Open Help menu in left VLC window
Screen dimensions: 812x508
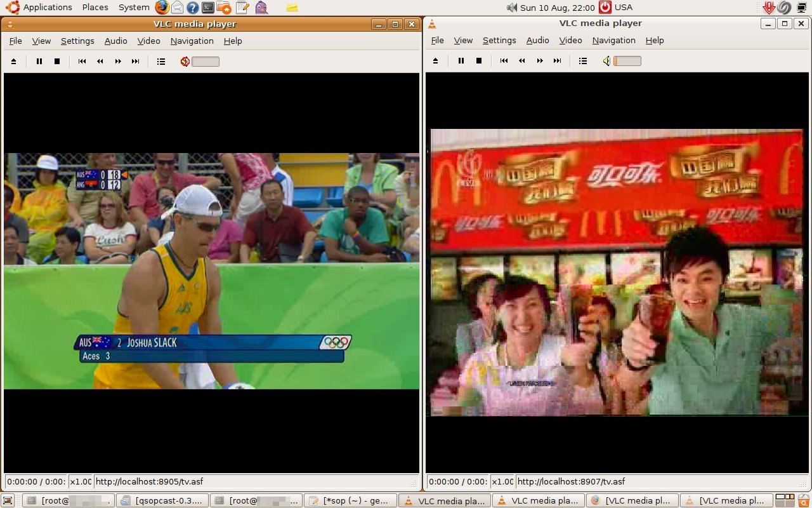point(233,41)
